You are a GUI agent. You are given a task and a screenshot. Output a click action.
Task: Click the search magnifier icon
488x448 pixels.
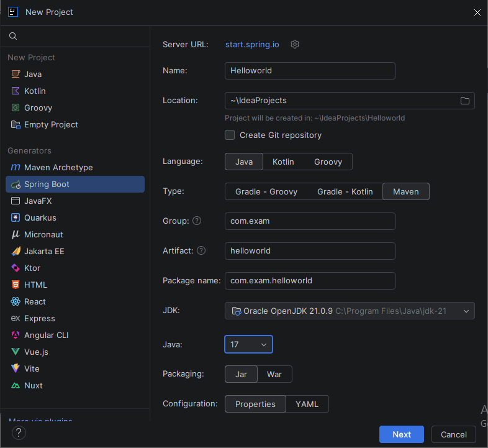click(x=13, y=36)
